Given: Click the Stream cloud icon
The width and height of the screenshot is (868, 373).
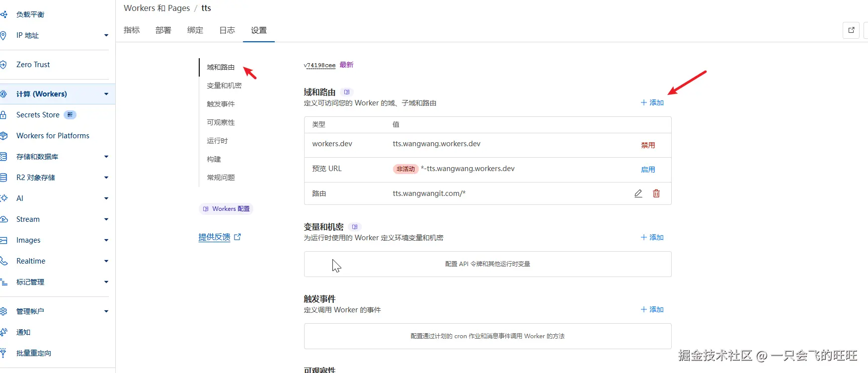Looking at the screenshot, I should (x=3, y=219).
